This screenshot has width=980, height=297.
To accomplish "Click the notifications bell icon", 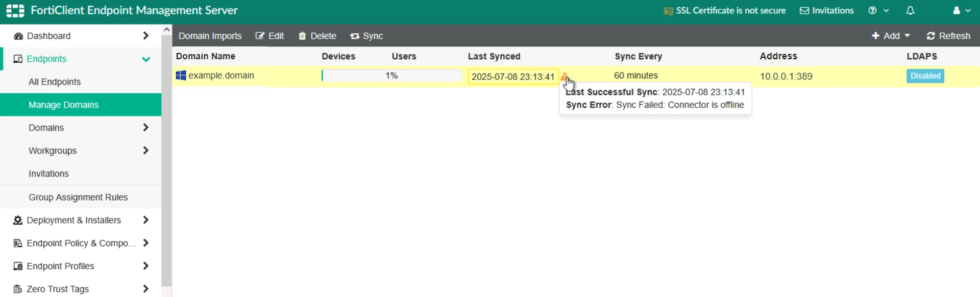I will 910,11.
